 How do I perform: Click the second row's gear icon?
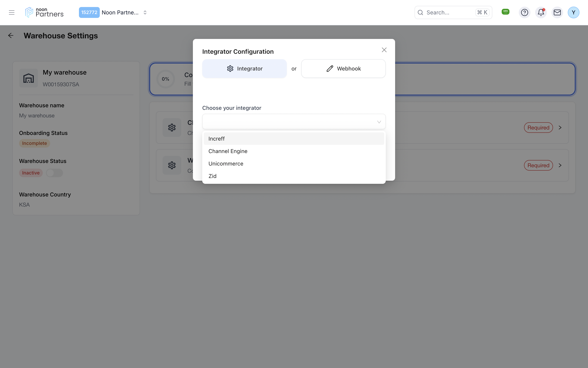click(x=172, y=165)
